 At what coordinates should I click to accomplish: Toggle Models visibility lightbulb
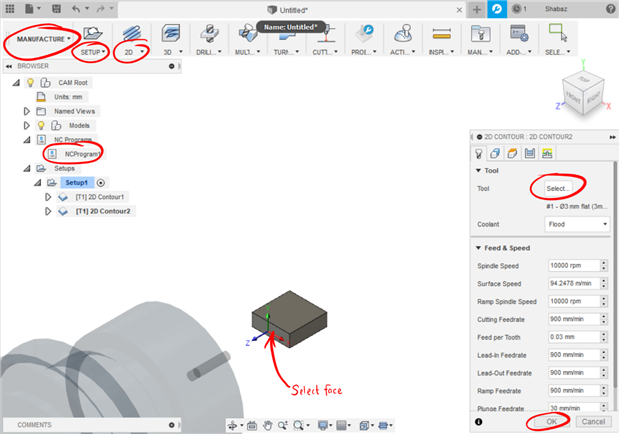point(41,126)
